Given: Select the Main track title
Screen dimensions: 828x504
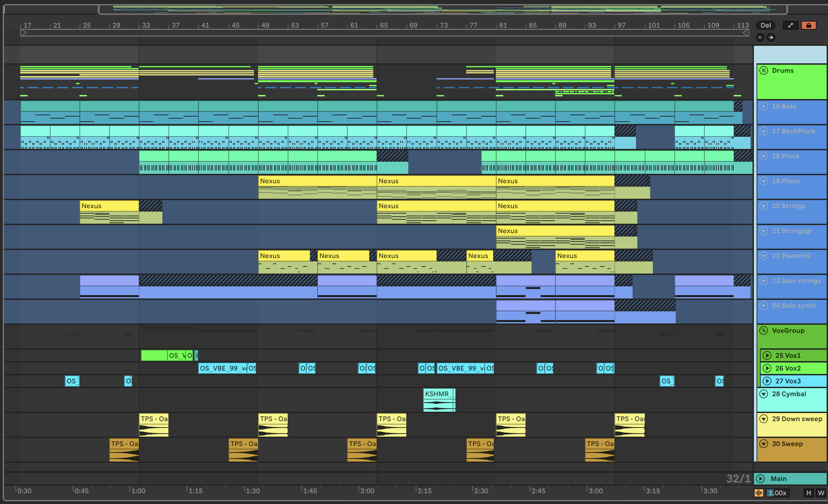Looking at the screenshot, I should (x=778, y=479).
